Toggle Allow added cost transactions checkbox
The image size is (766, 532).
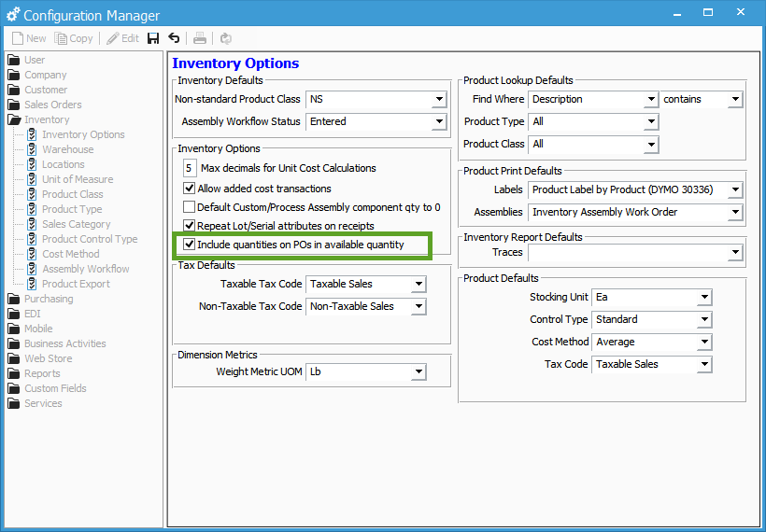pyautogui.click(x=189, y=188)
